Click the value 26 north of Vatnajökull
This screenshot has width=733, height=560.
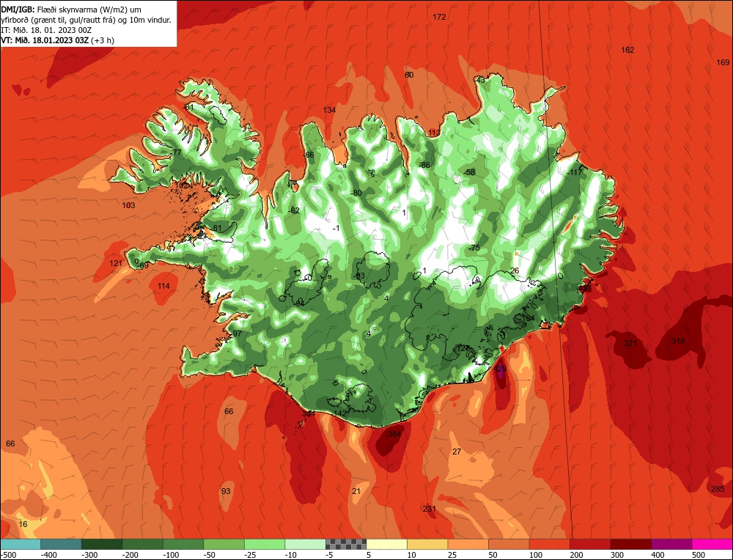(x=515, y=271)
